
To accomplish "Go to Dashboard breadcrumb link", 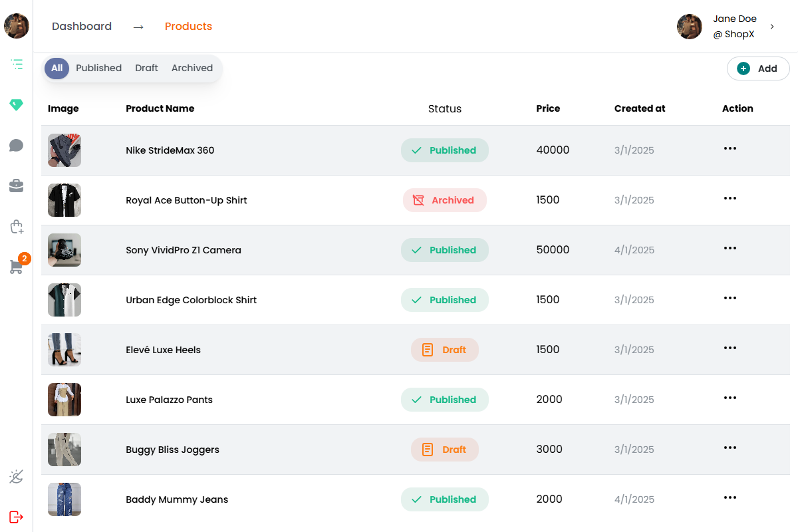I will 82,27.
